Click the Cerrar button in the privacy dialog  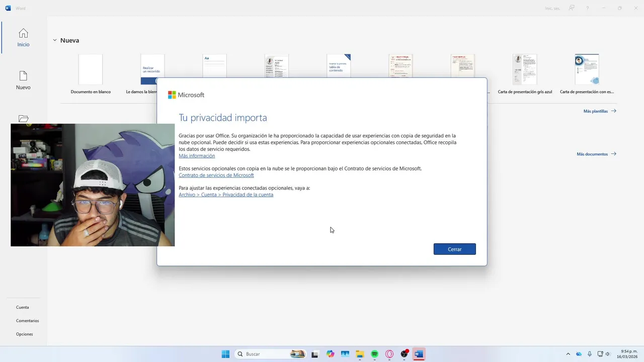454,249
